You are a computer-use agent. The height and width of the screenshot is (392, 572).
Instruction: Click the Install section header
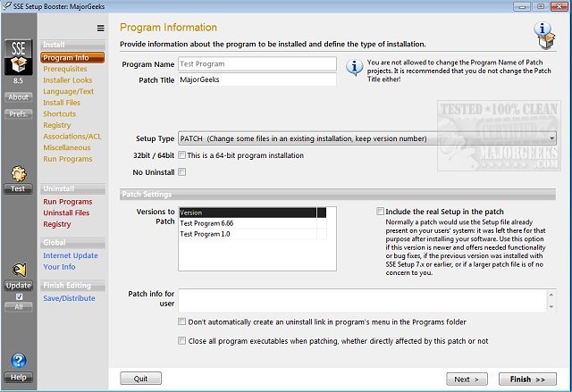72,45
